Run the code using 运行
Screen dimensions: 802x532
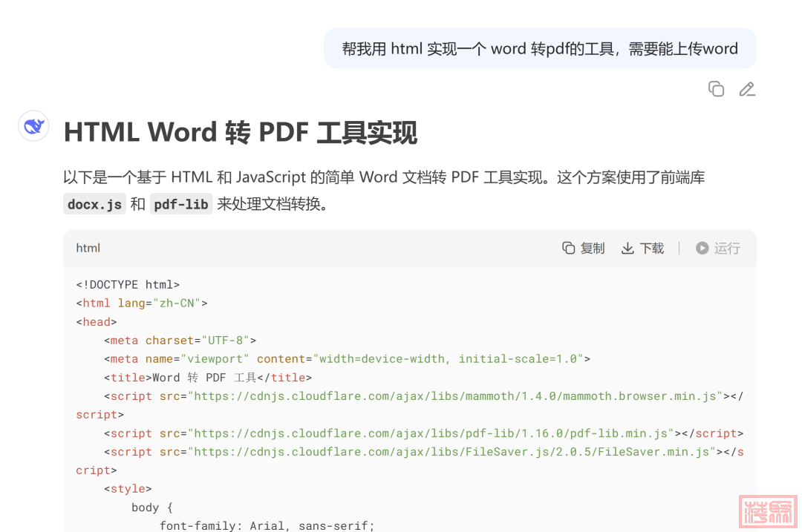click(x=717, y=249)
